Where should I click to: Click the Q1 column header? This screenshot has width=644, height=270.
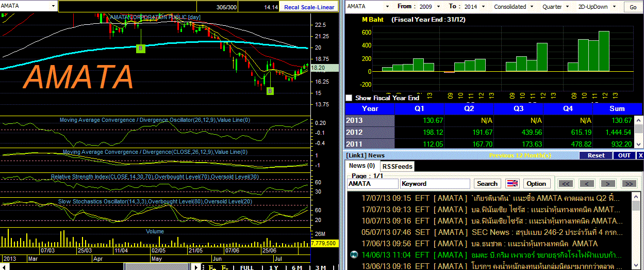(419, 108)
